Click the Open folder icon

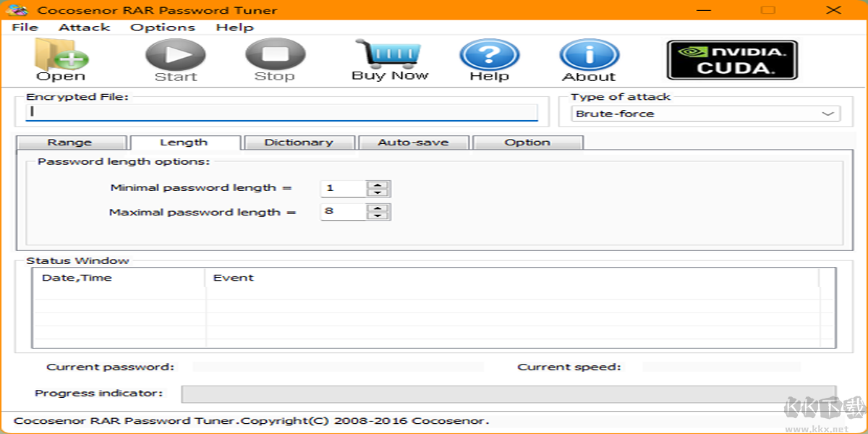point(61,54)
